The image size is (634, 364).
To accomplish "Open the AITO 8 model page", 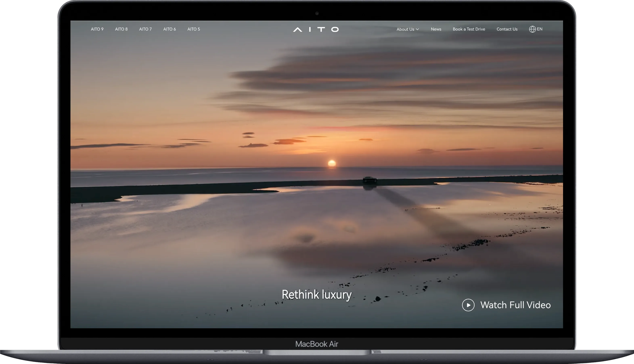I will (121, 29).
